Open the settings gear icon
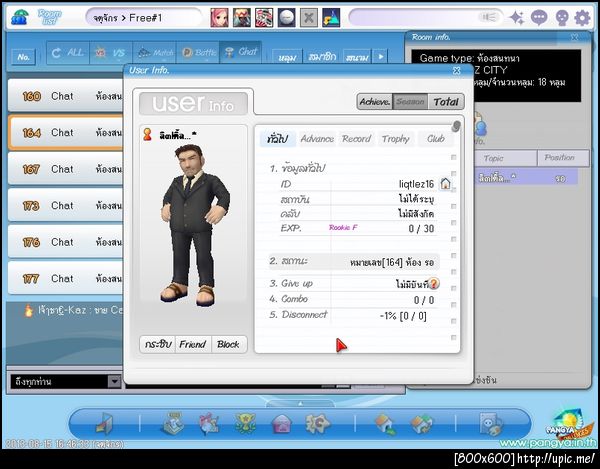Screen dimensions: 600x469 [582, 18]
